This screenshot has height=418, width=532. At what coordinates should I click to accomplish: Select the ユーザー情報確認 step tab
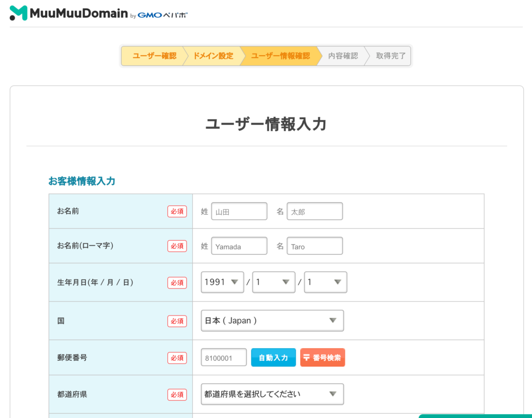click(280, 56)
